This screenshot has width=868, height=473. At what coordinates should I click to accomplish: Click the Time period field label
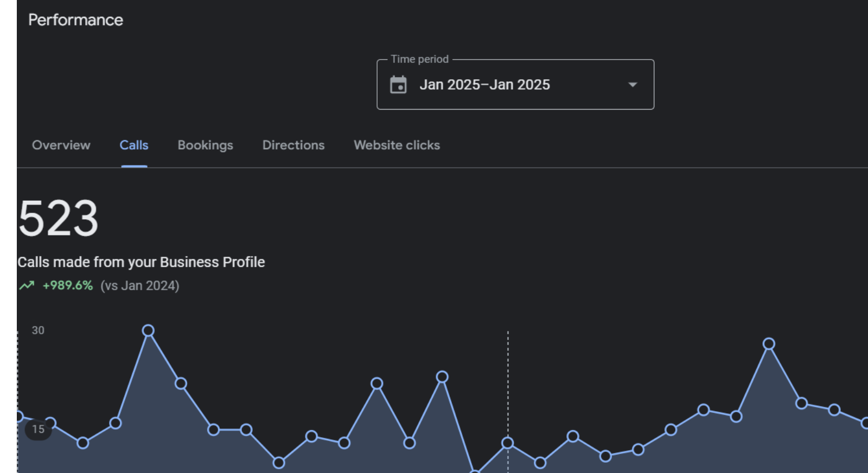point(419,59)
